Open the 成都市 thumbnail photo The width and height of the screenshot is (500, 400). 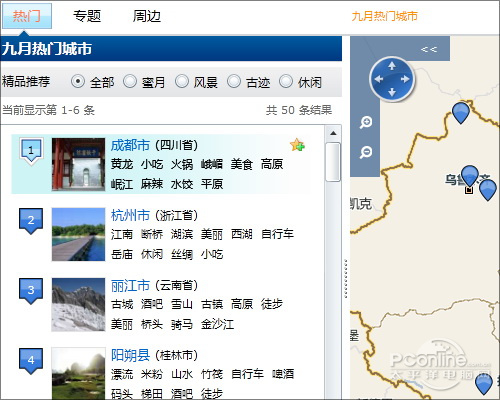tap(78, 164)
